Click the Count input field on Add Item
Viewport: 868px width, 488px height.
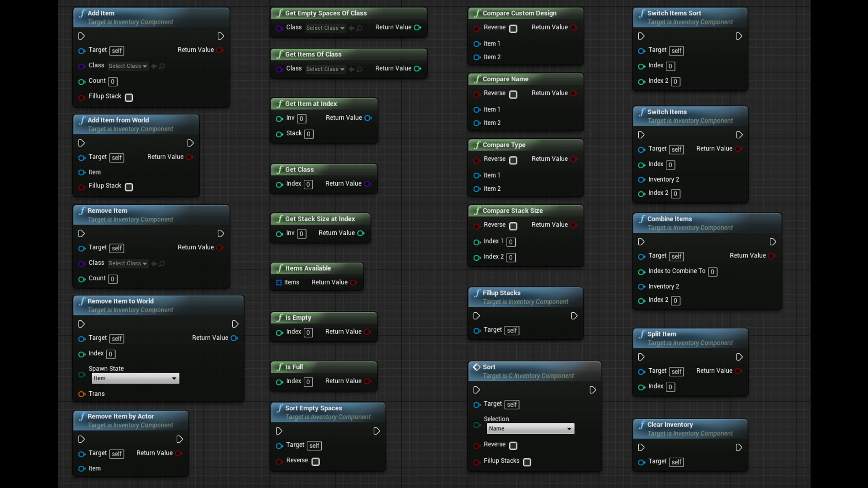(x=113, y=81)
